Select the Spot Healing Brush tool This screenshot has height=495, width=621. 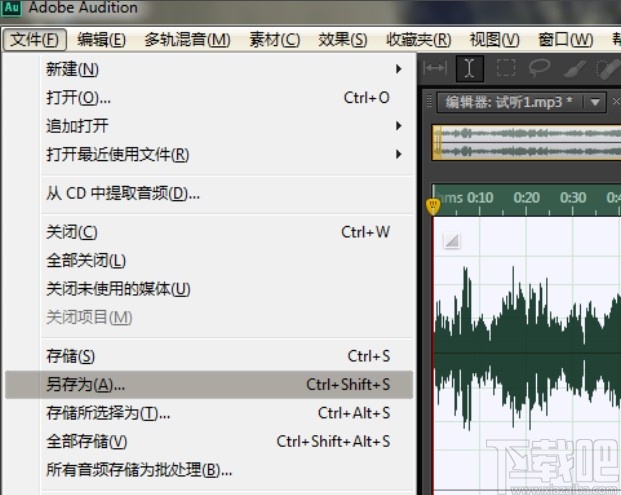point(609,69)
